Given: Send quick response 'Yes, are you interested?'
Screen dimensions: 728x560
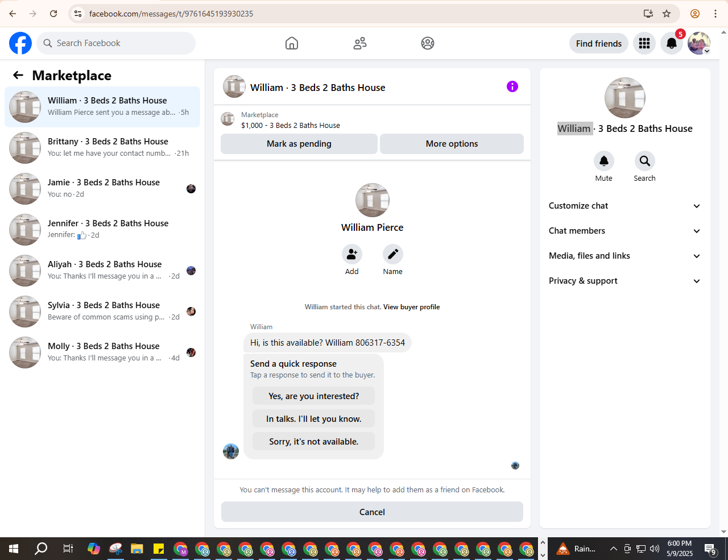Looking at the screenshot, I should (x=314, y=396).
